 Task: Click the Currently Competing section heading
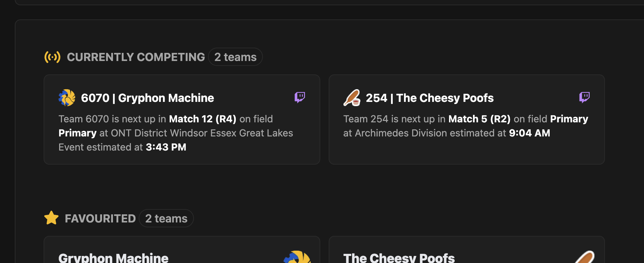coord(136,57)
